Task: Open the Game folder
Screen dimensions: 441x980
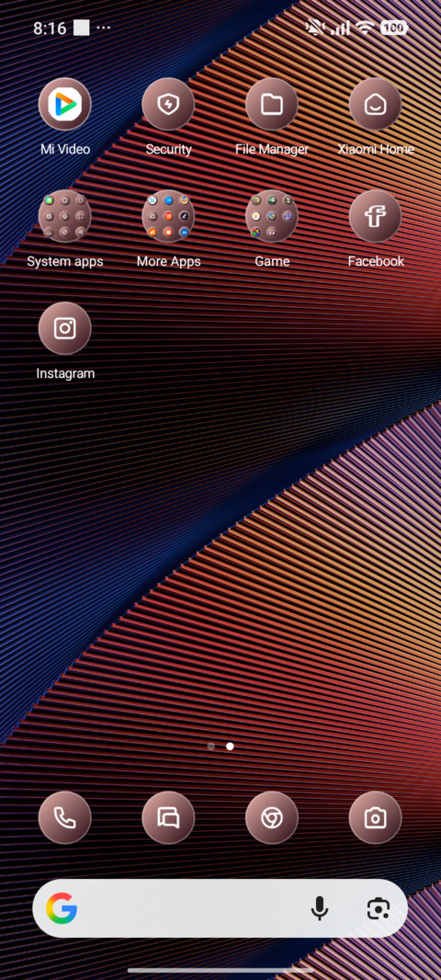Action: (272, 216)
